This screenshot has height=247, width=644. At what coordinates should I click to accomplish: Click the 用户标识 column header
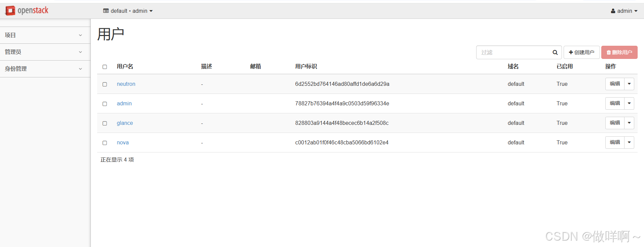306,66
